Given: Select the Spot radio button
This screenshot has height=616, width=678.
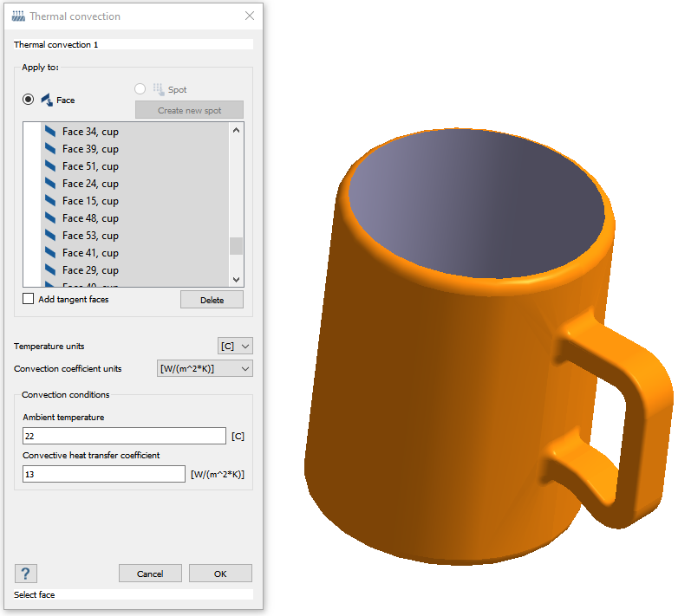Looking at the screenshot, I should [140, 89].
